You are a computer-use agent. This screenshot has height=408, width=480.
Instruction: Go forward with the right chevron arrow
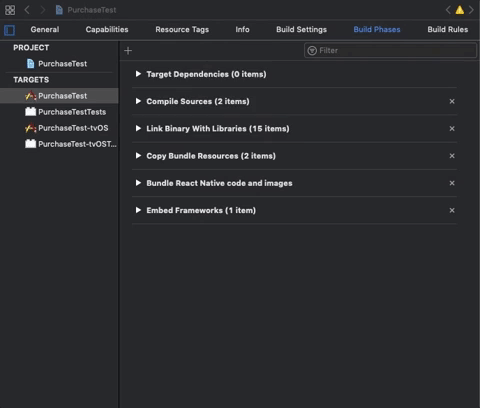tap(43, 10)
